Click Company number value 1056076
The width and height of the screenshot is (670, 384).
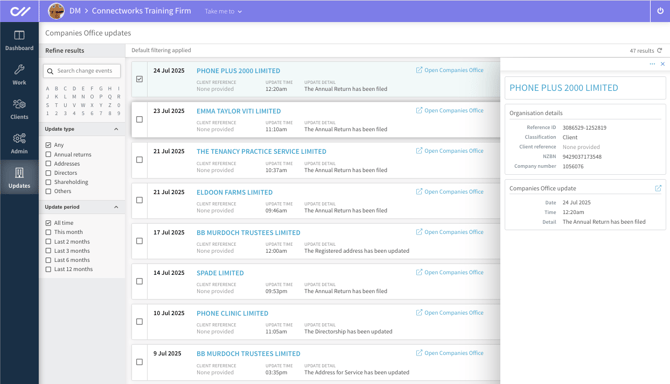point(573,167)
